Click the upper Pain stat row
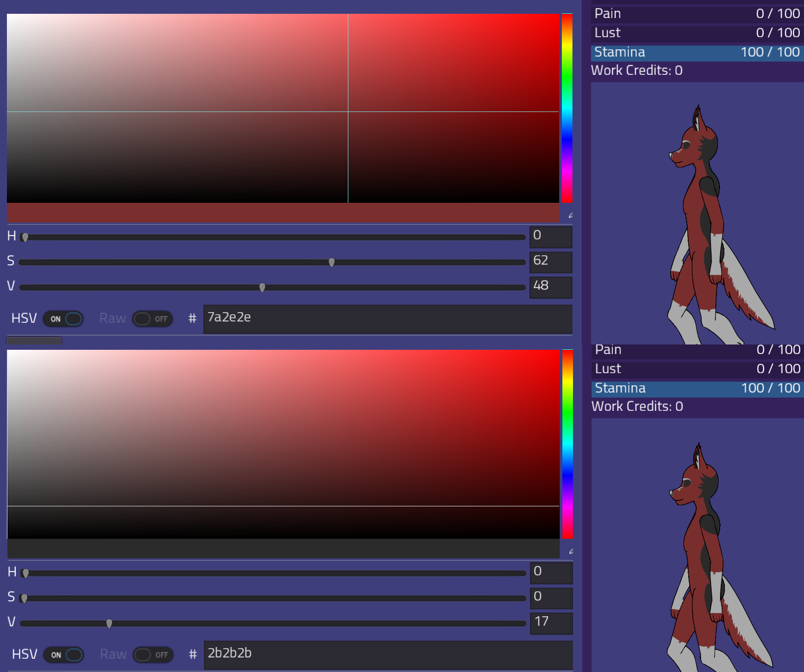804x672 pixels. pyautogui.click(x=697, y=14)
